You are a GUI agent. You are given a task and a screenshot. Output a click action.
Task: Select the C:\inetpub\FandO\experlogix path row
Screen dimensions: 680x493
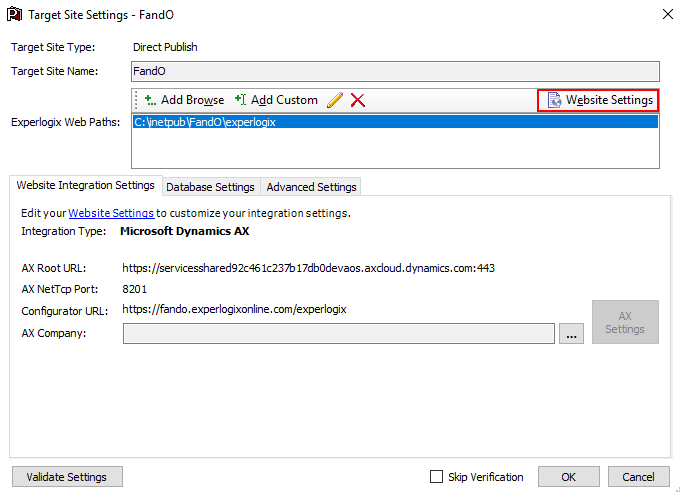pyautogui.click(x=395, y=122)
